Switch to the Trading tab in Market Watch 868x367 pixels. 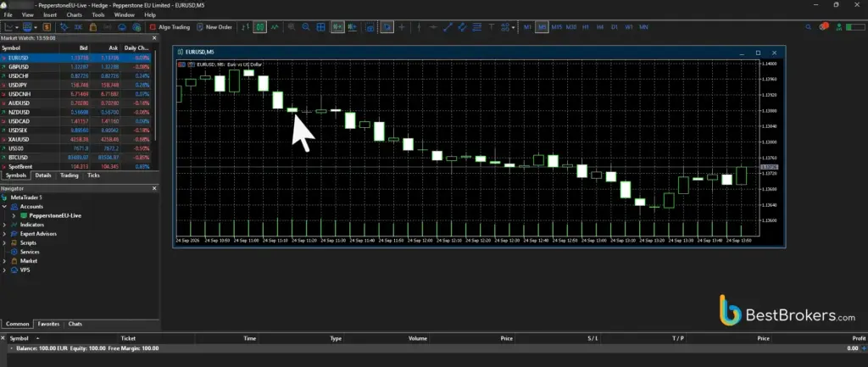70,175
